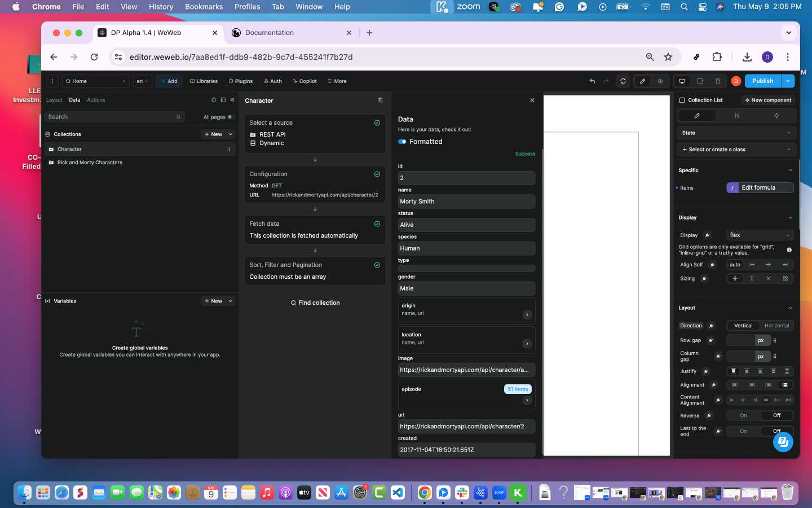Turn Last to the end On
Image resolution: width=812 pixels, height=508 pixels.
click(x=743, y=431)
